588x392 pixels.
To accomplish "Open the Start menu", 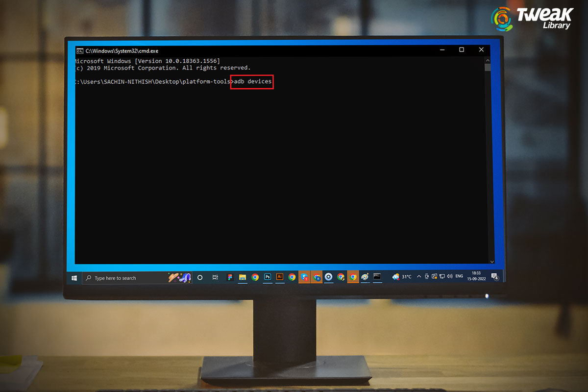I will click(x=73, y=277).
